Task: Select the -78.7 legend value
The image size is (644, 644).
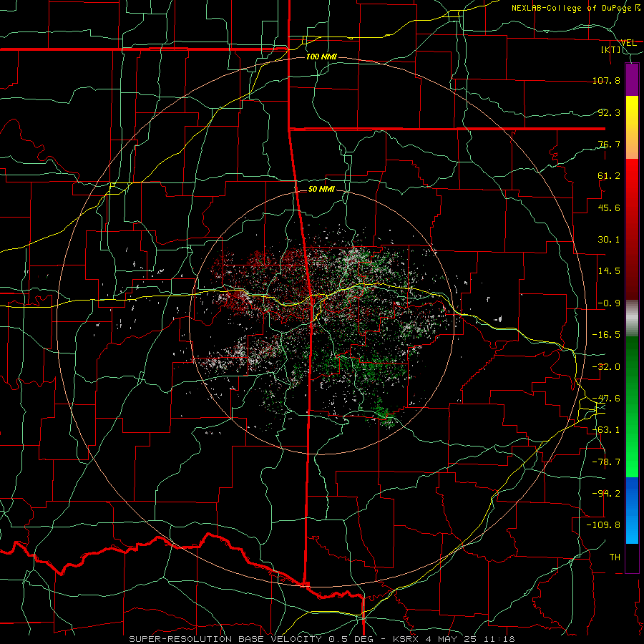Action: (x=606, y=462)
